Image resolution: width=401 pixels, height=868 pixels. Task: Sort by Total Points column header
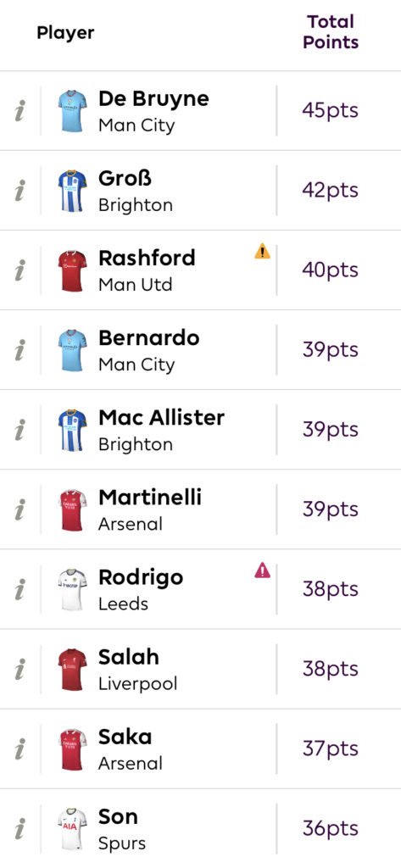[x=331, y=32]
